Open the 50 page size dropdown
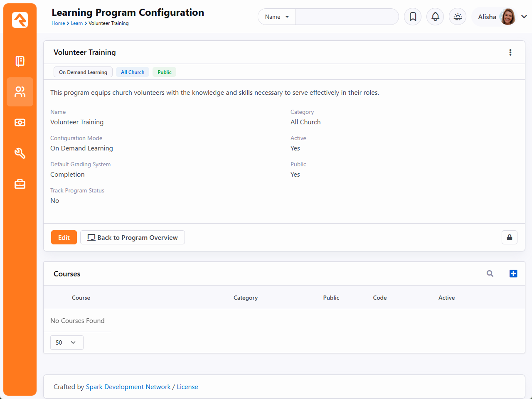 pos(66,342)
